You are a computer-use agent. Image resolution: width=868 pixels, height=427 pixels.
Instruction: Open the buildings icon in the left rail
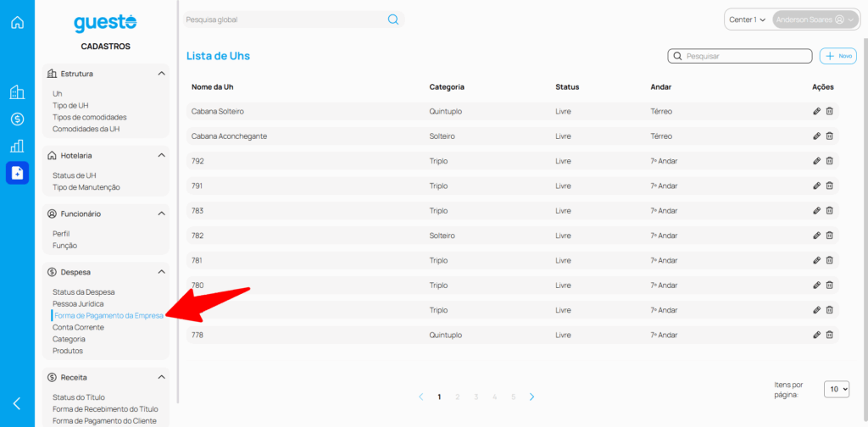17,92
